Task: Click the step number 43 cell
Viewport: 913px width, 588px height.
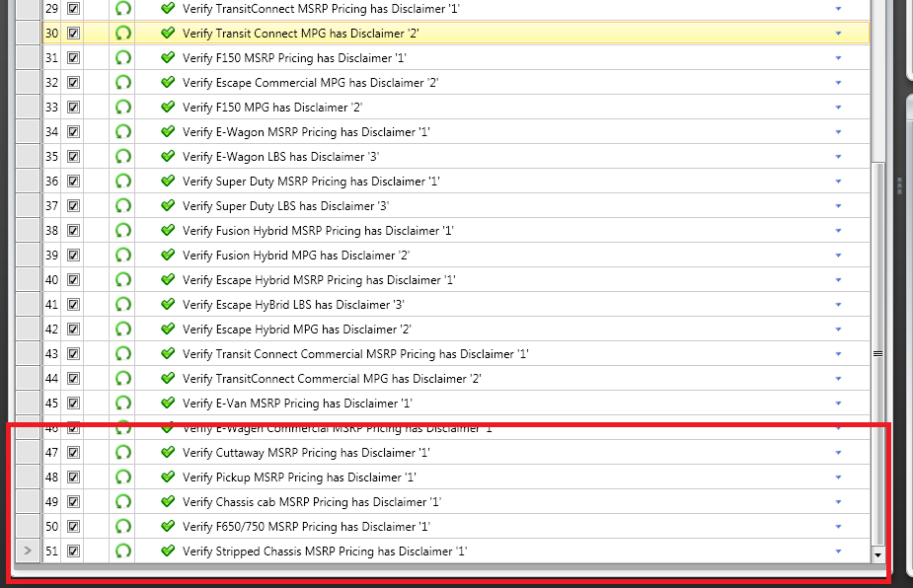Action: (52, 354)
